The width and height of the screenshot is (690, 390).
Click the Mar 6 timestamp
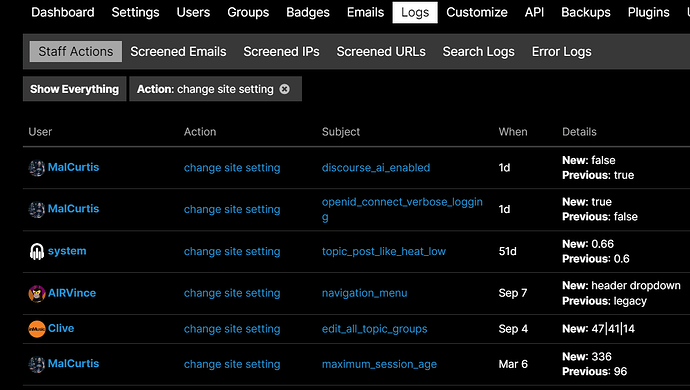[x=513, y=364]
